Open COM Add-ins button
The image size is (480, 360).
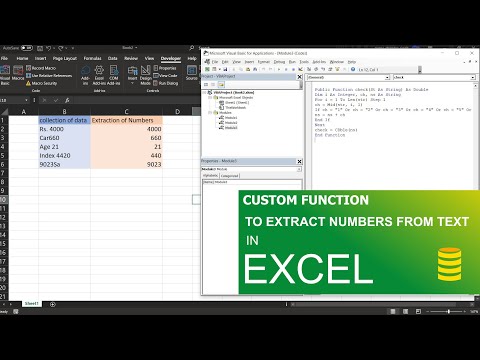click(114, 75)
